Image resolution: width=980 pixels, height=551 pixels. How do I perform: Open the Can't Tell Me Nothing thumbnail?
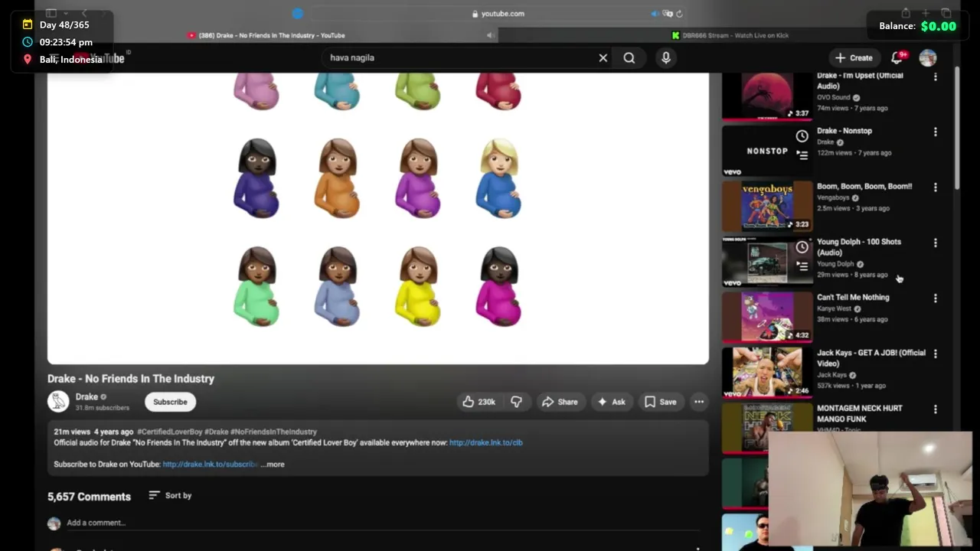pyautogui.click(x=767, y=316)
